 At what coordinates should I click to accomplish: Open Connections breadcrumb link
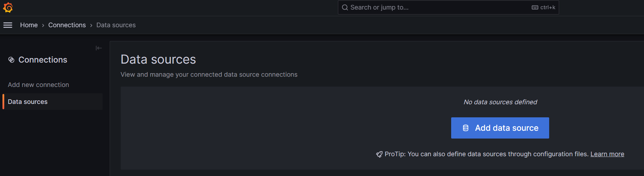tap(67, 25)
